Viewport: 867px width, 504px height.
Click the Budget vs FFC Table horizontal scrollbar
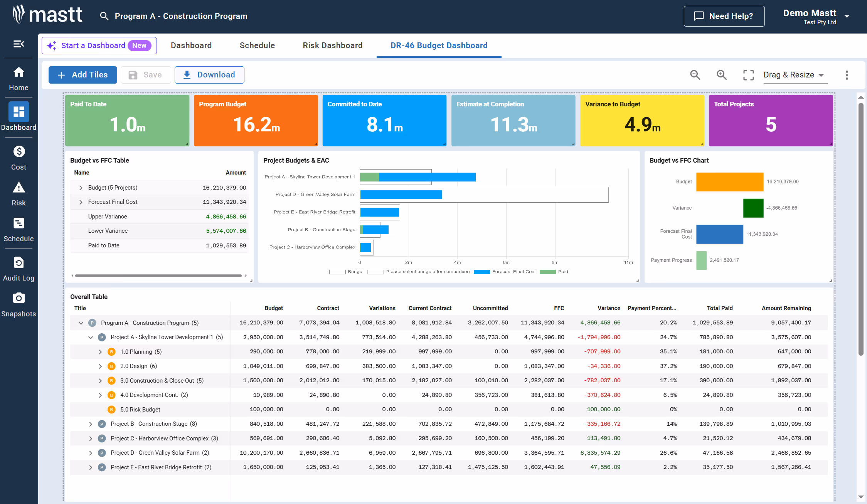(158, 276)
